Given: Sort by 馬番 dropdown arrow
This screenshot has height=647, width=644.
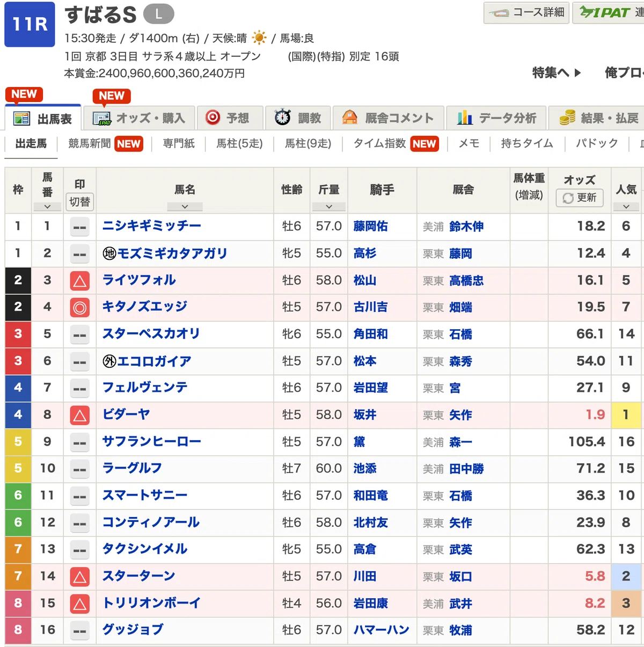Looking at the screenshot, I should 47,207.
